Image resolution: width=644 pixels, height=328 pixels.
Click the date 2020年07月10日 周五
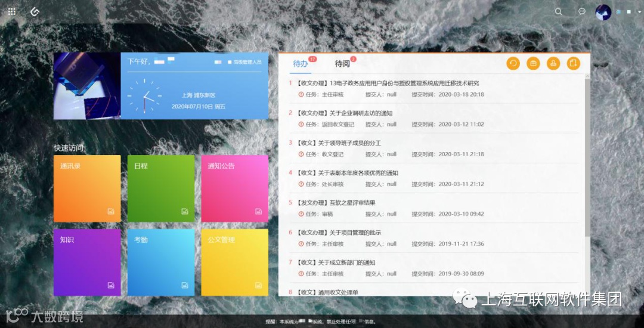[x=199, y=107]
